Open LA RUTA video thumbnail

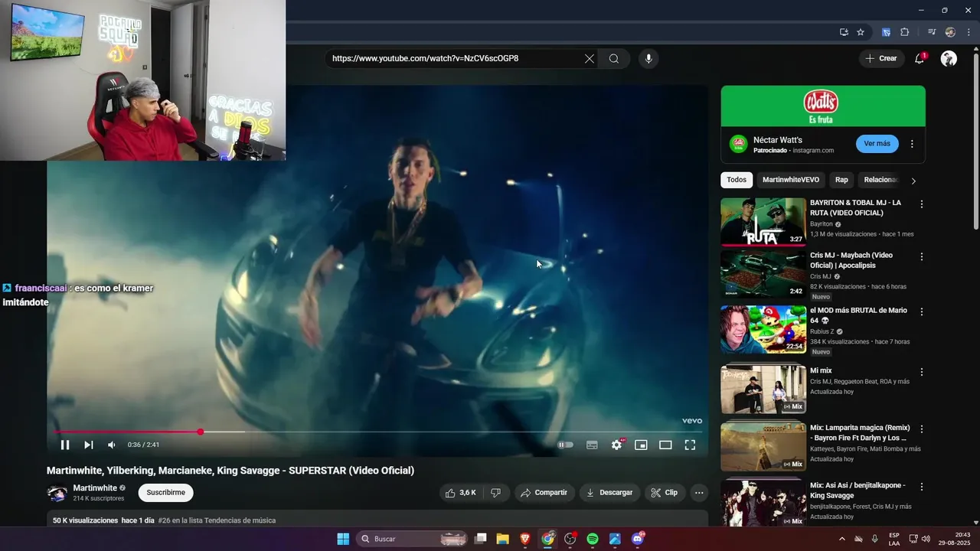click(x=763, y=222)
